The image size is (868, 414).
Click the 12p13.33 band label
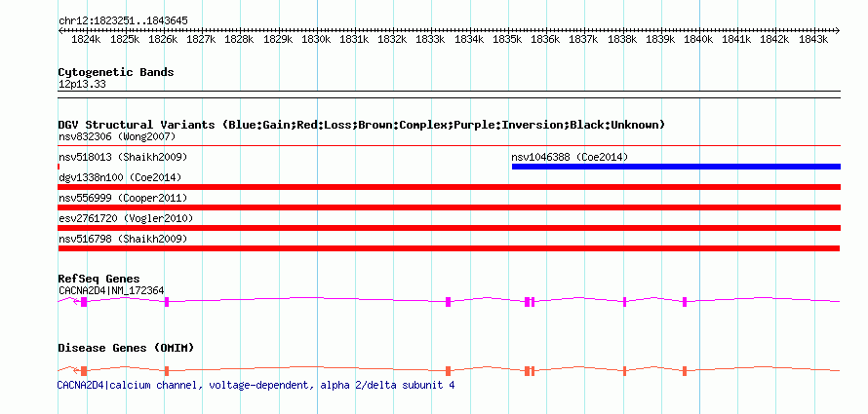click(82, 85)
